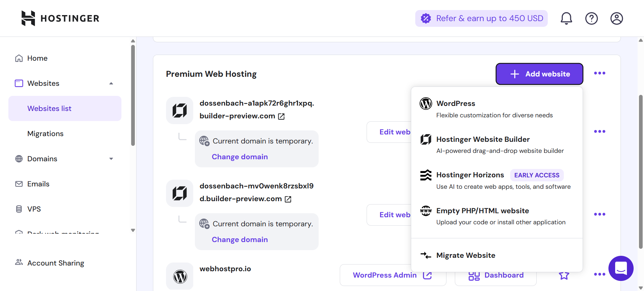
Task: Click the Emails envelope icon
Action: [x=19, y=184]
